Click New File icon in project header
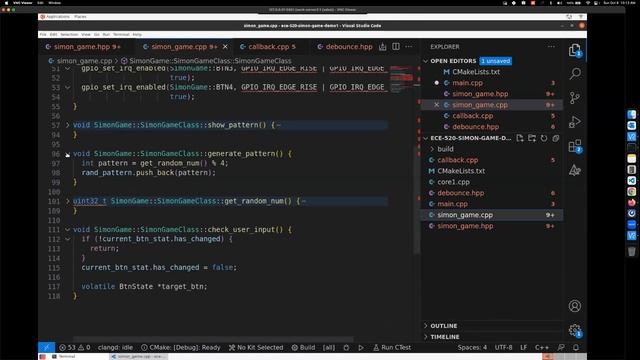Image resolution: width=640 pixels, height=360 pixels. [520, 138]
